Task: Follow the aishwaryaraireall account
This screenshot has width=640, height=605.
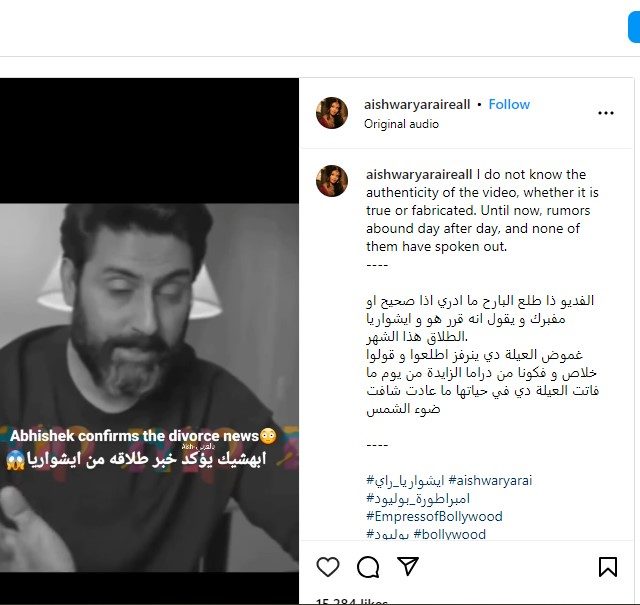Action: pyautogui.click(x=509, y=105)
